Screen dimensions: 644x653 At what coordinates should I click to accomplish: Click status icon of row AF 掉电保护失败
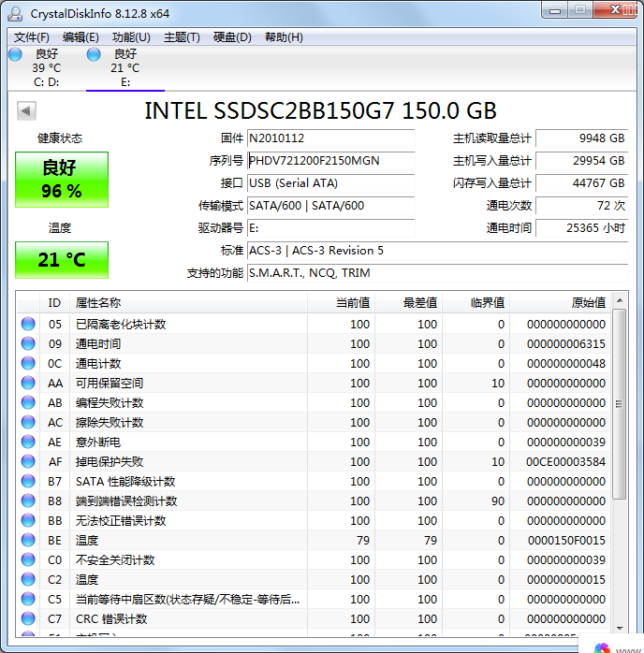[x=28, y=461]
